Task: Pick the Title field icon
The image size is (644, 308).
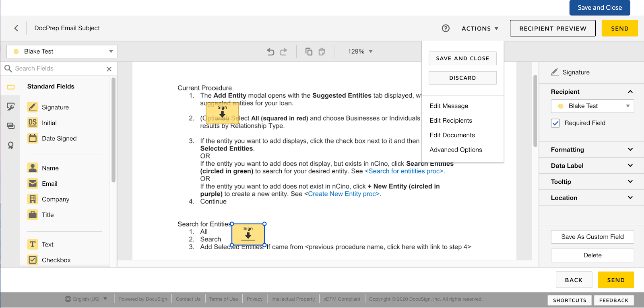Action: [33, 214]
